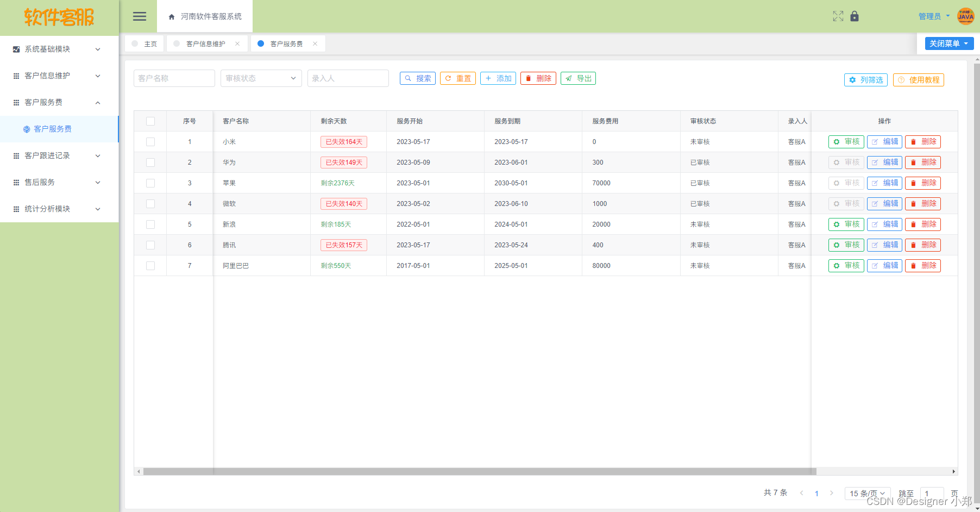The width and height of the screenshot is (980, 512).
Task: Click the 审核 button for 新浪
Action: (846, 224)
